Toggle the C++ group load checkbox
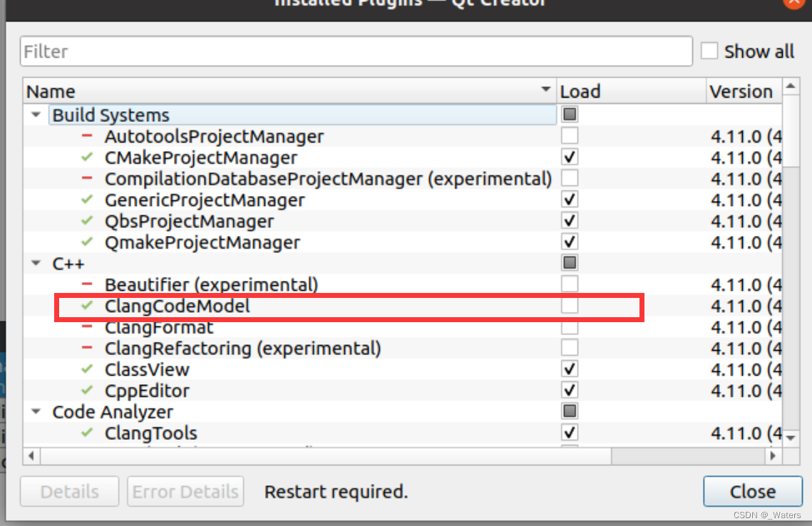Viewport: 812px width, 526px height. (x=570, y=262)
